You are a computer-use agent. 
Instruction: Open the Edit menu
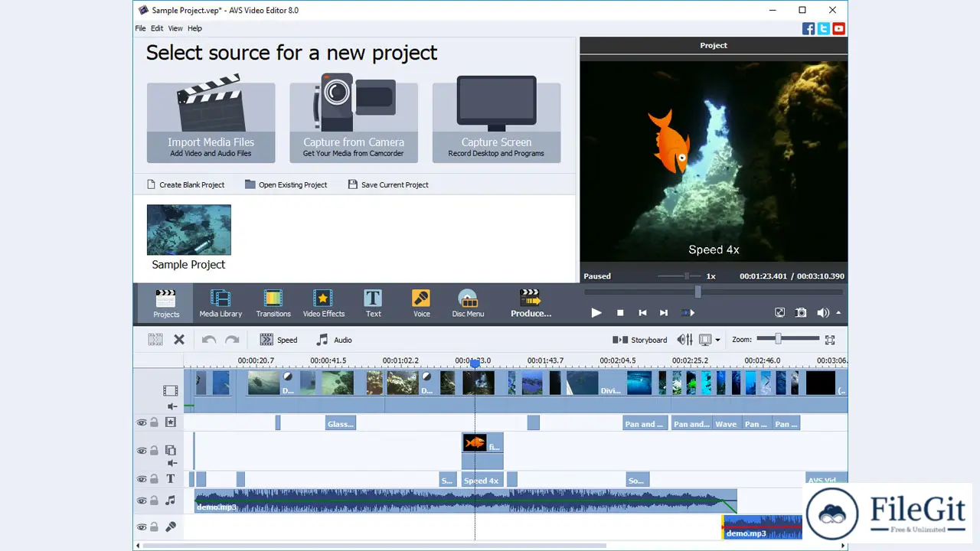click(157, 28)
